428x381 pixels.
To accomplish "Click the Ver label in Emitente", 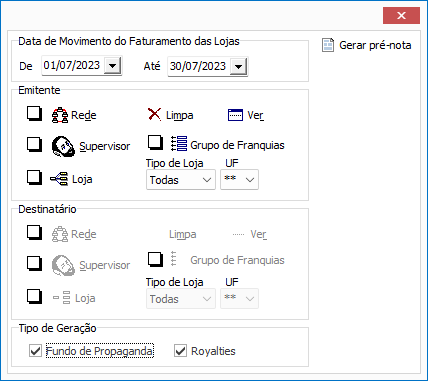I will (255, 115).
